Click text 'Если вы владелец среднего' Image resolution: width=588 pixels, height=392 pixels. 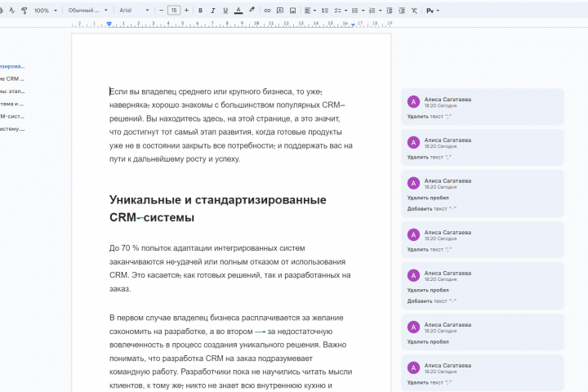coord(161,91)
